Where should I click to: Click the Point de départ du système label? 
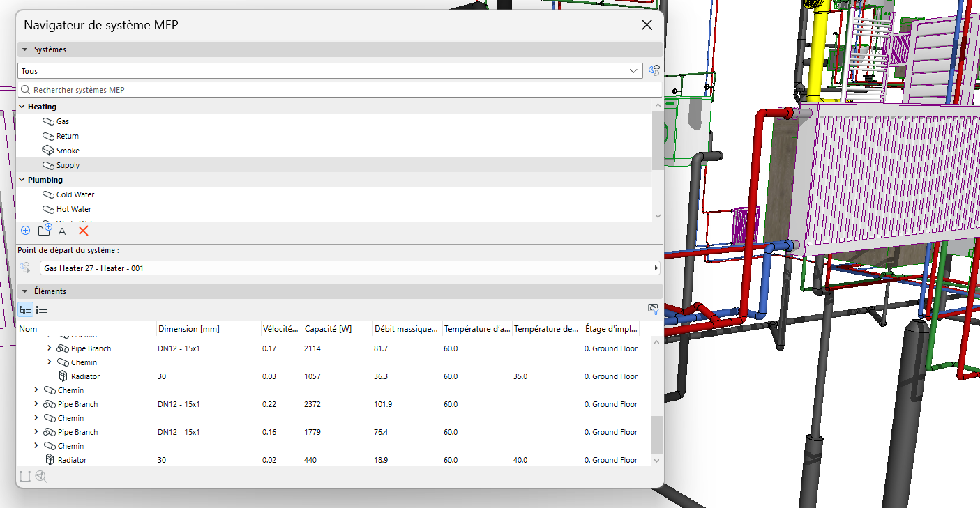click(x=68, y=250)
